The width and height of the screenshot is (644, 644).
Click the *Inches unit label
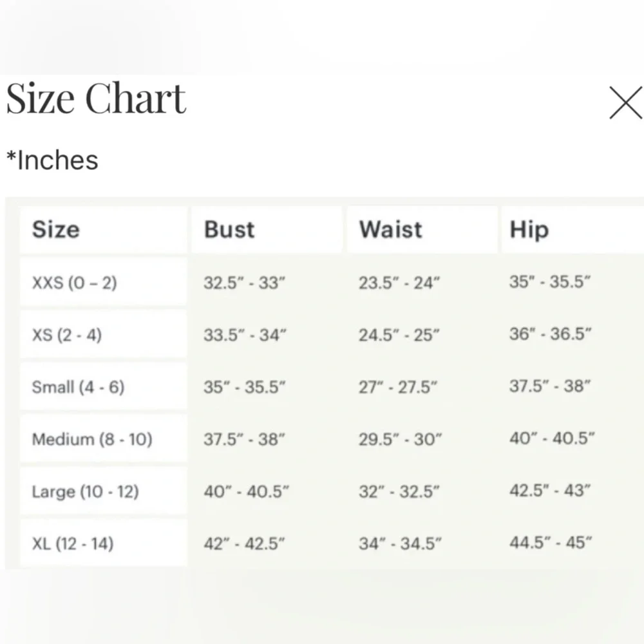click(x=53, y=160)
